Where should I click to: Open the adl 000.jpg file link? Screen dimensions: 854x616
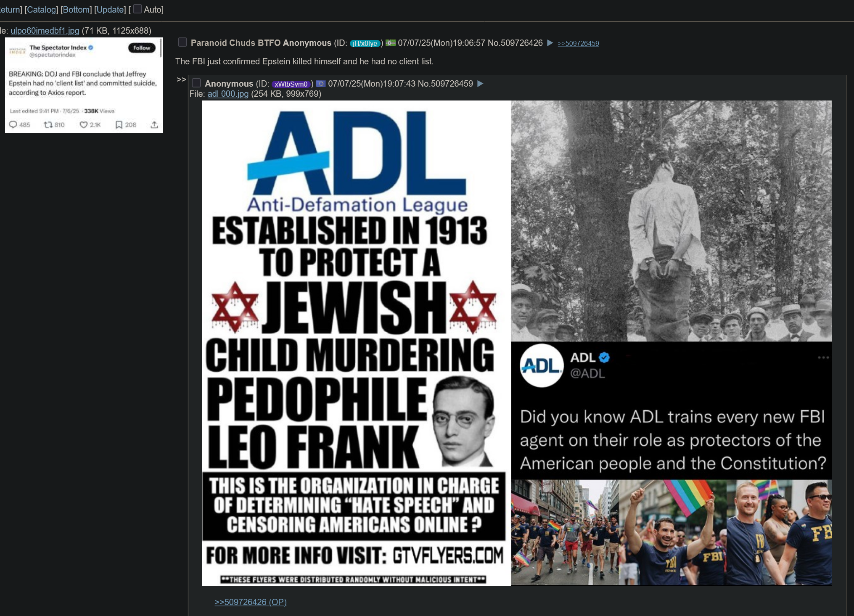tap(228, 94)
